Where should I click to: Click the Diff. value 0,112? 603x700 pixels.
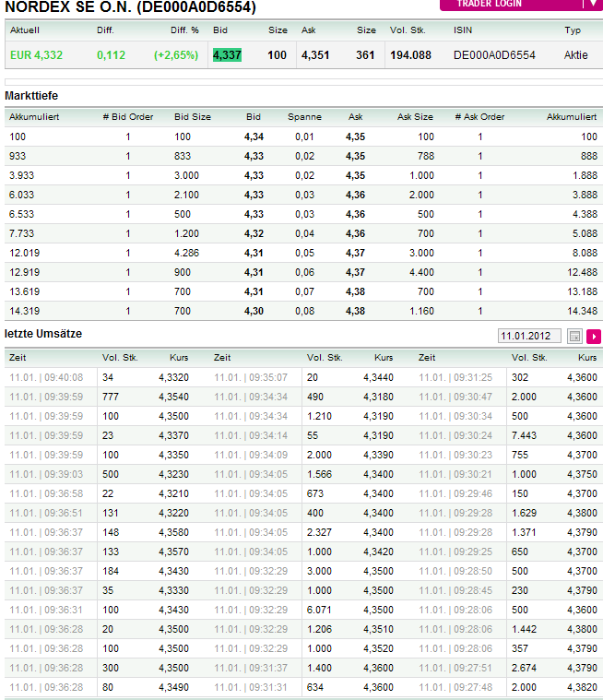(112, 55)
